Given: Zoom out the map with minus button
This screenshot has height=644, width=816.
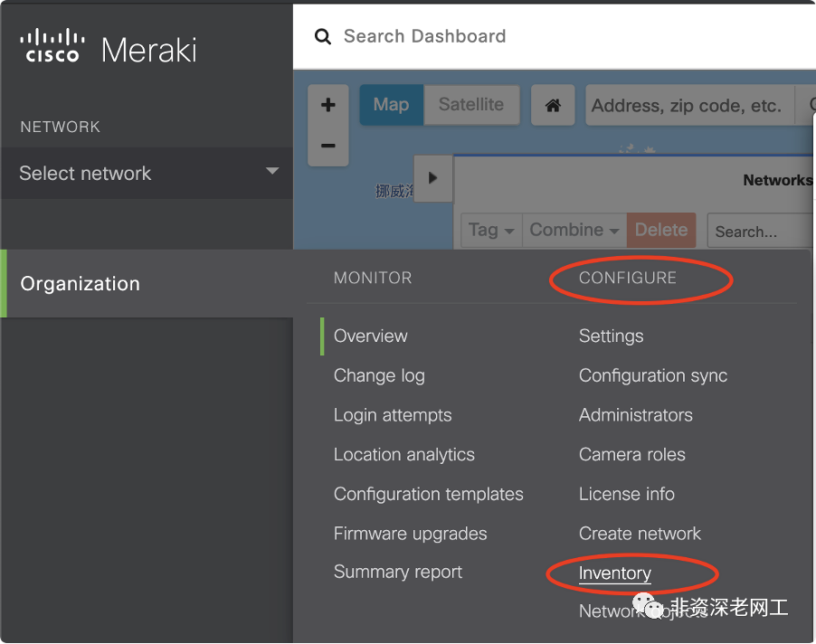Looking at the screenshot, I should click(x=328, y=146).
